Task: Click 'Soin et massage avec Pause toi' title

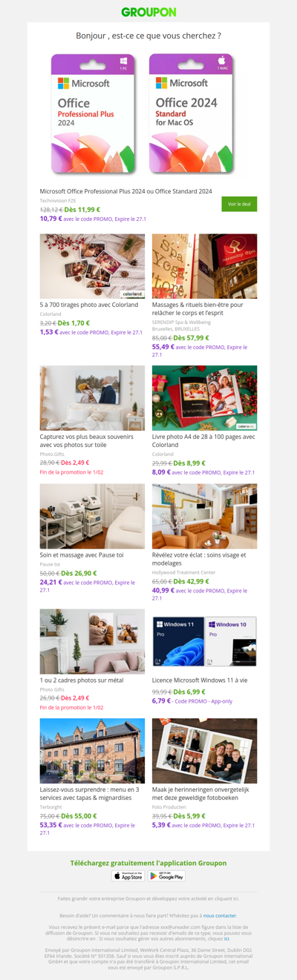Action: coord(82,554)
